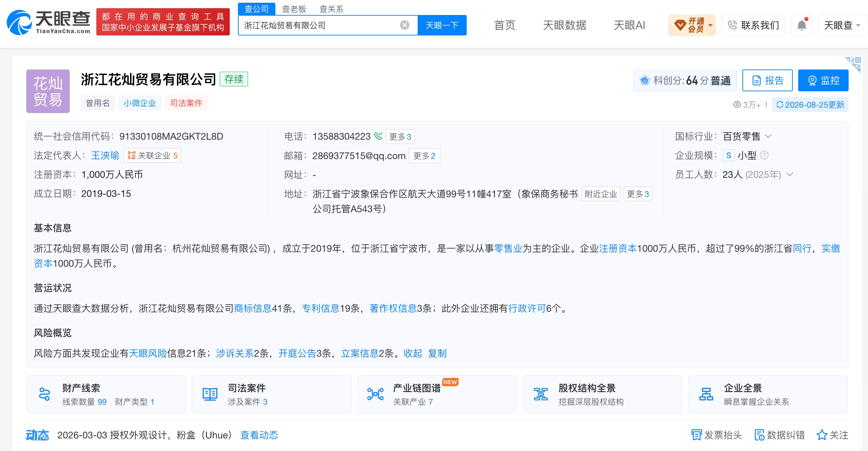868x451 pixels.
Task: Click the 天眼一下 search button
Action: point(442,25)
